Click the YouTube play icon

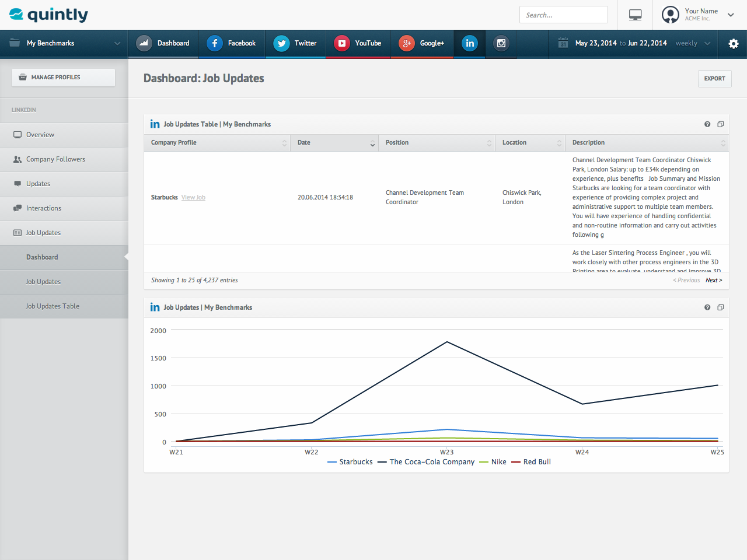(342, 43)
